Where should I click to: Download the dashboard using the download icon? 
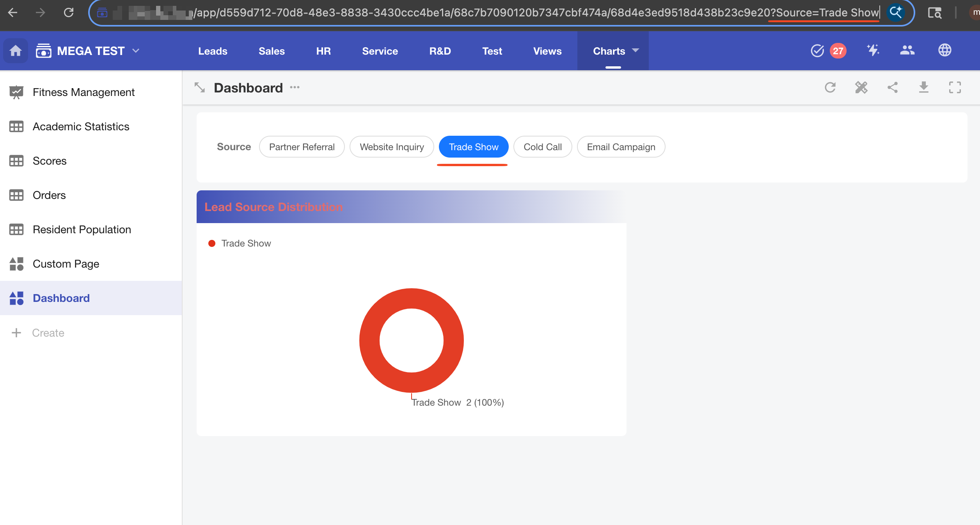[923, 87]
